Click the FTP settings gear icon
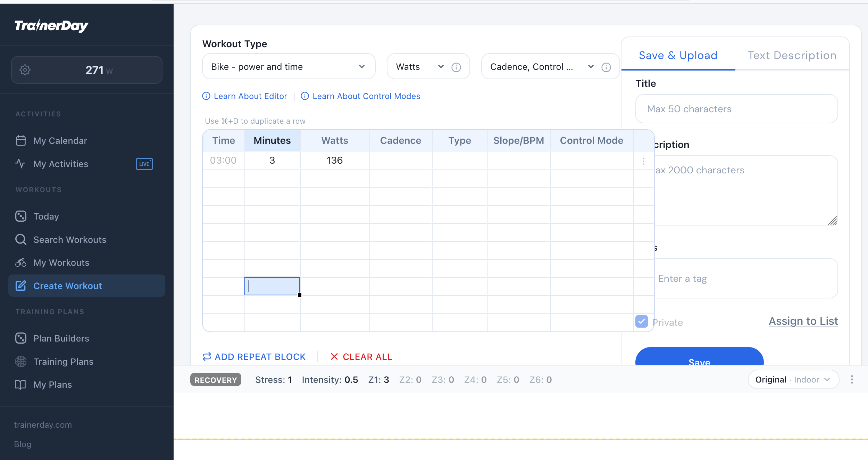Image resolution: width=868 pixels, height=460 pixels. pyautogui.click(x=25, y=70)
